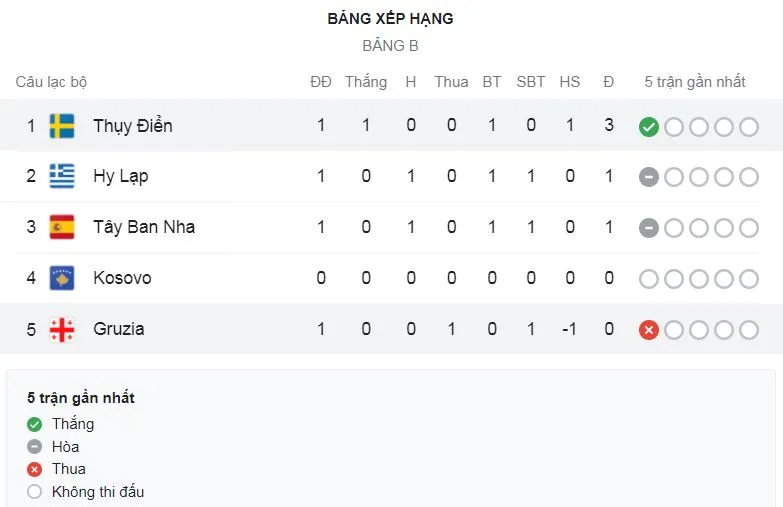Click the Thắng column header
The width and height of the screenshot is (783, 507).
[366, 82]
